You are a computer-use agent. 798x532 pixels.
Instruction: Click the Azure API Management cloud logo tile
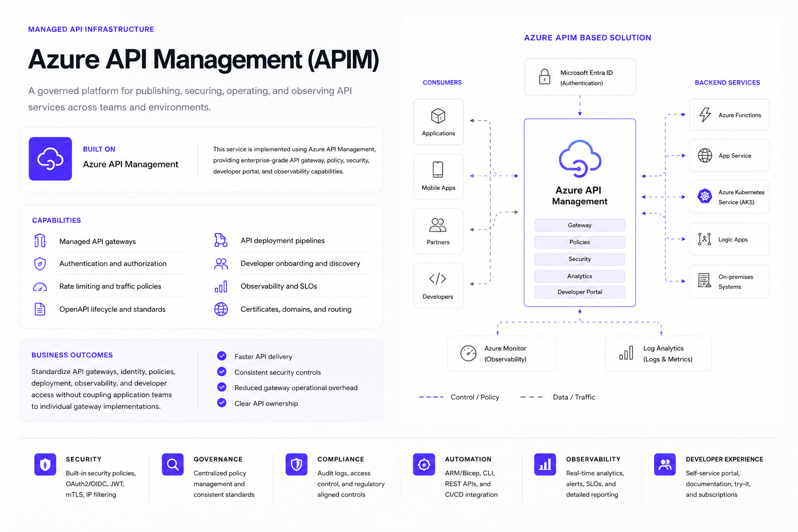pos(50,159)
